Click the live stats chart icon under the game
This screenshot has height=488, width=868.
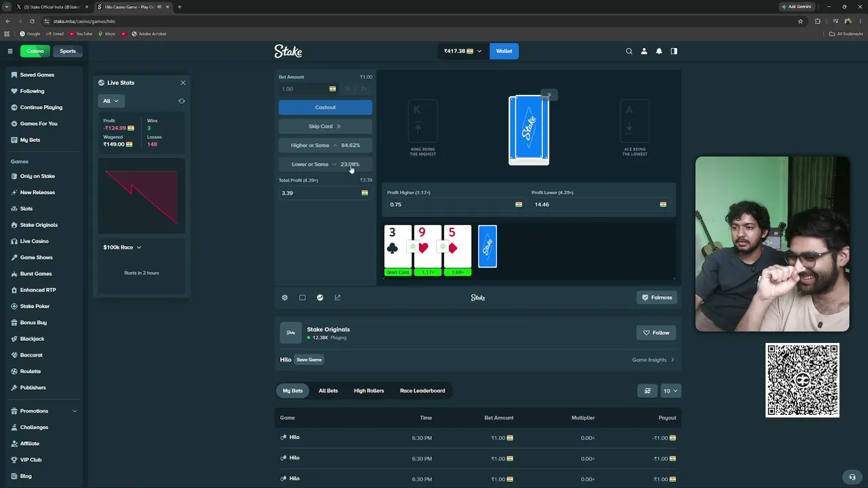click(x=320, y=298)
